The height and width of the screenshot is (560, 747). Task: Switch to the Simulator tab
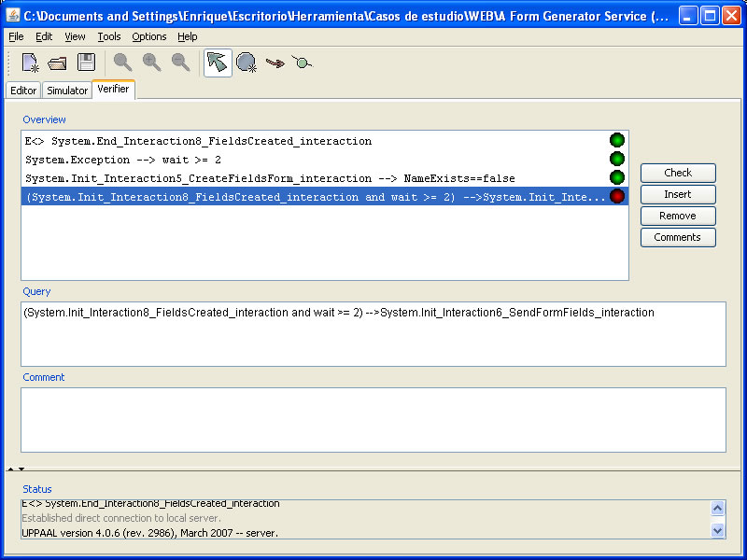pos(67,91)
